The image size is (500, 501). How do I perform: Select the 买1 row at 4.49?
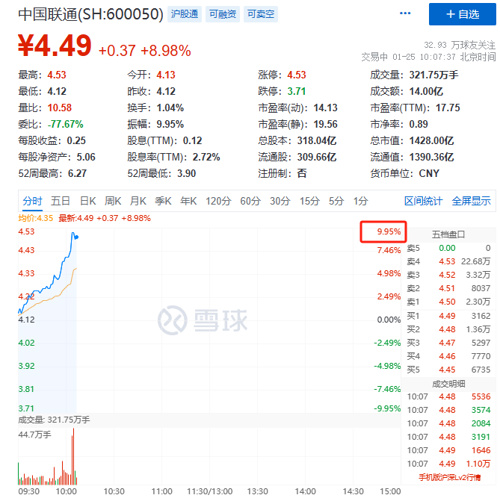[x=448, y=316]
